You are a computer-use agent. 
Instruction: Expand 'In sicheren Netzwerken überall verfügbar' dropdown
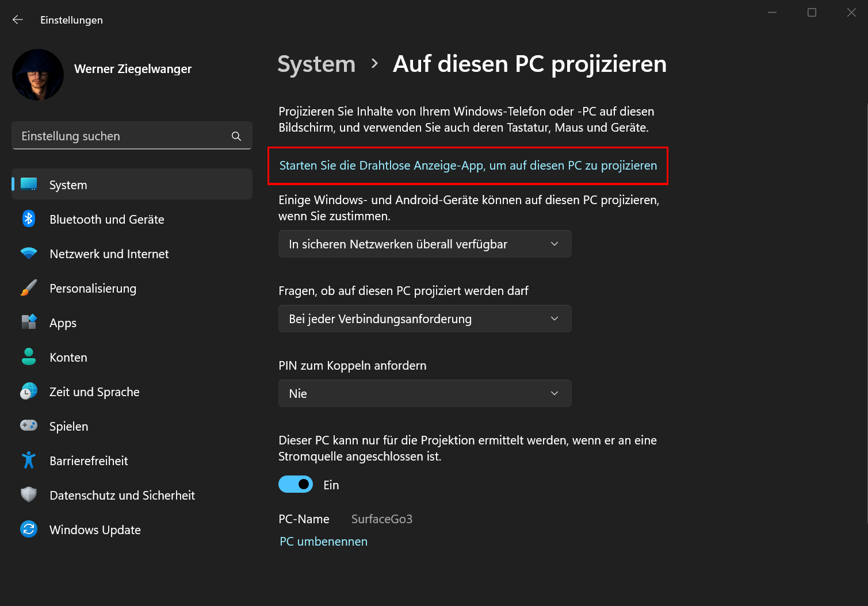[425, 244]
